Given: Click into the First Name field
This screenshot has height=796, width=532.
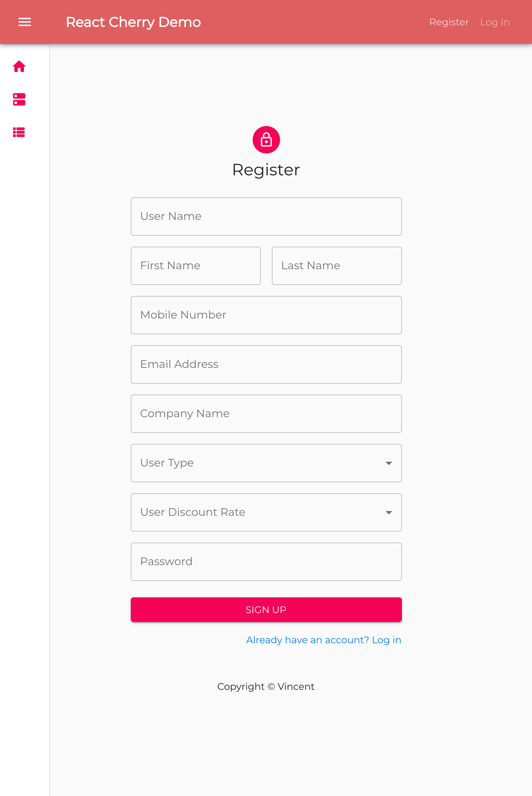Looking at the screenshot, I should [x=196, y=266].
